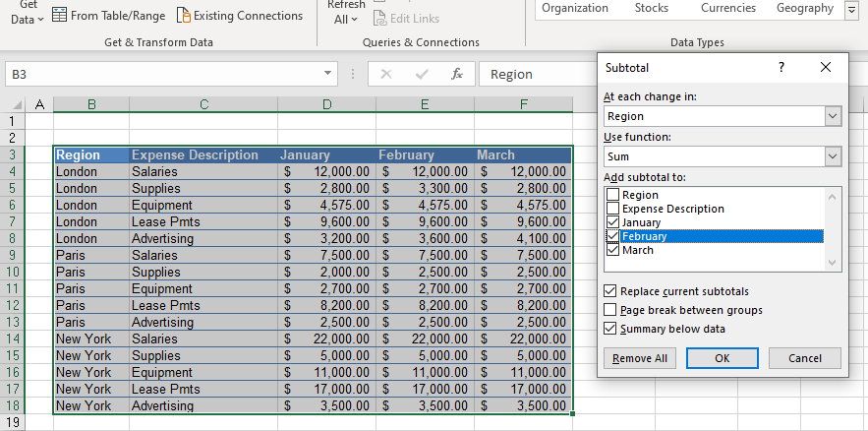The width and height of the screenshot is (868, 431).
Task: Click the Subtotal dialog help question mark
Action: tap(781, 67)
